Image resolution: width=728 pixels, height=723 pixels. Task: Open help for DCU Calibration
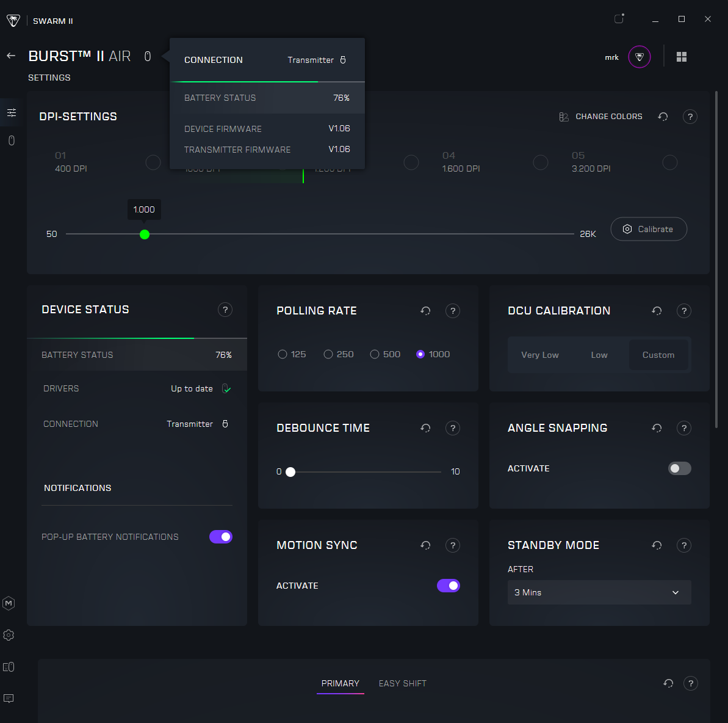[x=683, y=311]
